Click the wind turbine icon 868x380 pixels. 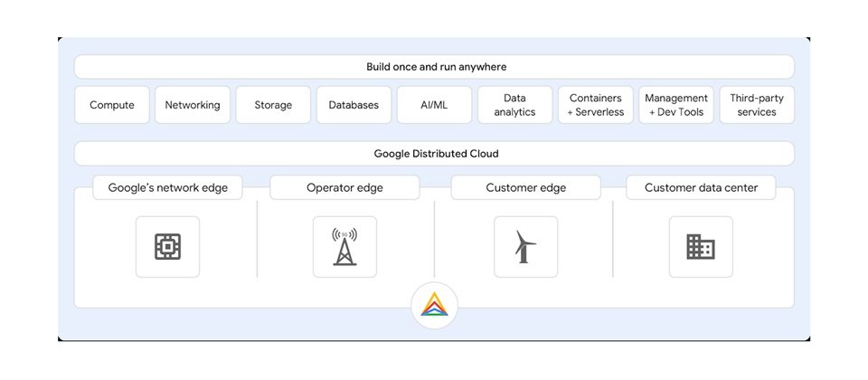(x=526, y=246)
